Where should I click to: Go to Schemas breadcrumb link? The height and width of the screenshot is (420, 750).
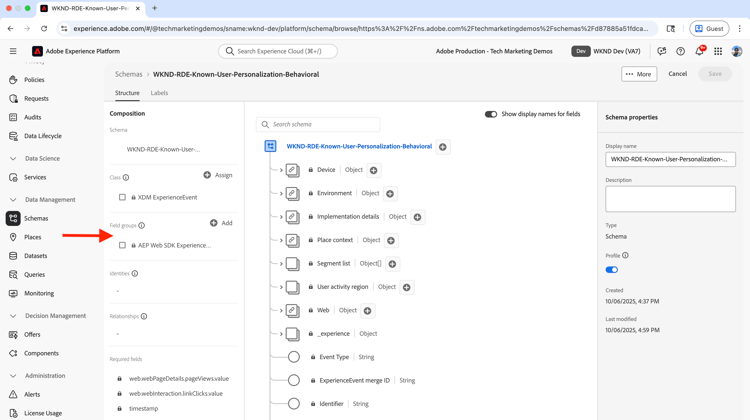(129, 74)
